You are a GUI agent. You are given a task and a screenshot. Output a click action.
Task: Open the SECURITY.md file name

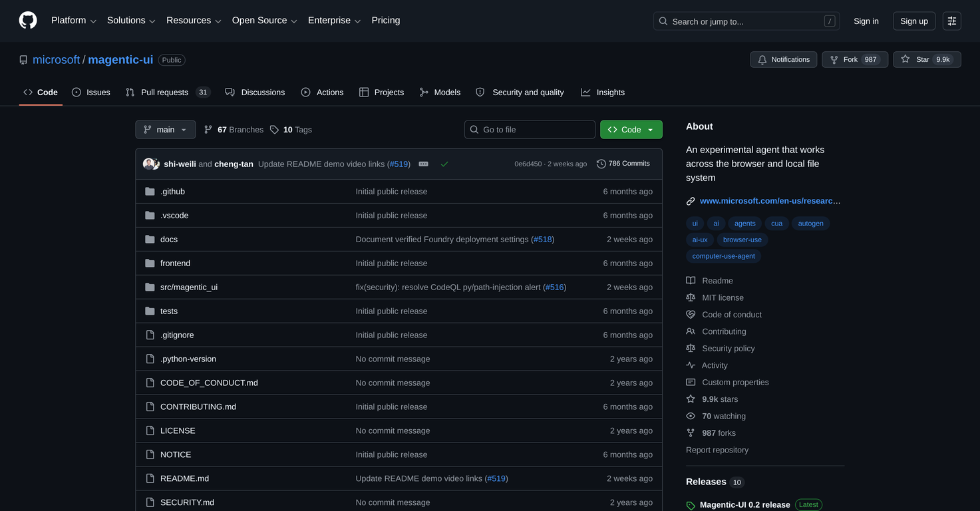(187, 502)
